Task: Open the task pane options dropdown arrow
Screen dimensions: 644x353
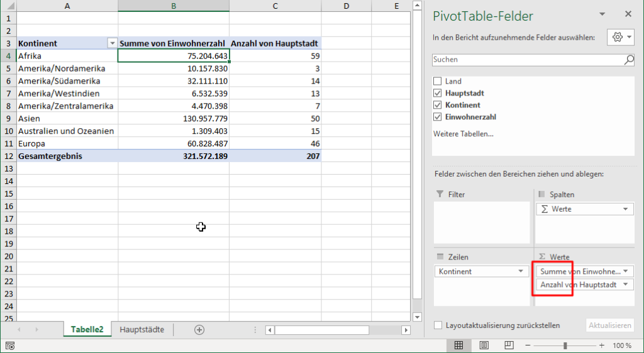Action: (602, 14)
